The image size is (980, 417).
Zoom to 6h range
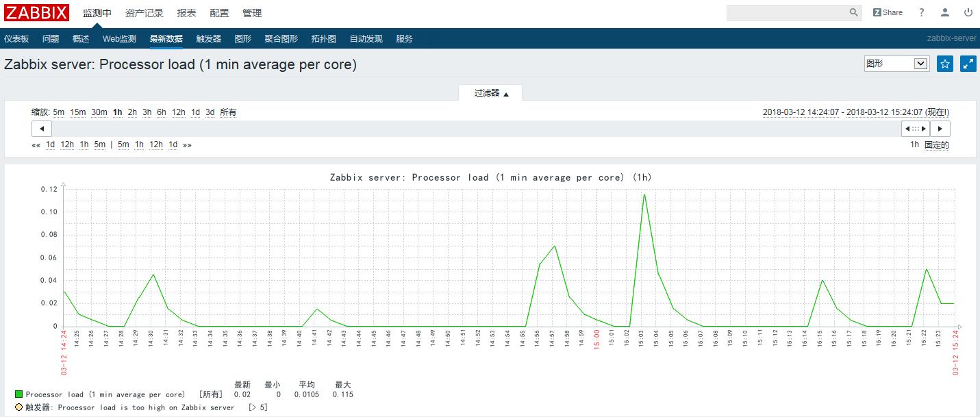click(x=162, y=112)
